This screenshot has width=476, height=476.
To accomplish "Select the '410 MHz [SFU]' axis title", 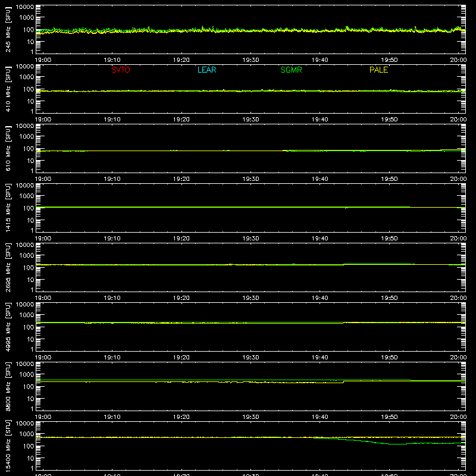I will click(8, 89).
